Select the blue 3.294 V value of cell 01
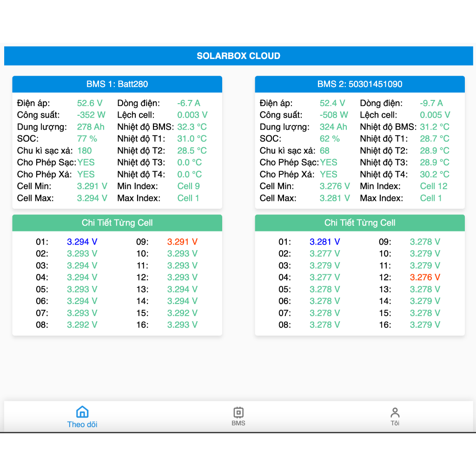This screenshot has height=476, width=476. (x=82, y=242)
